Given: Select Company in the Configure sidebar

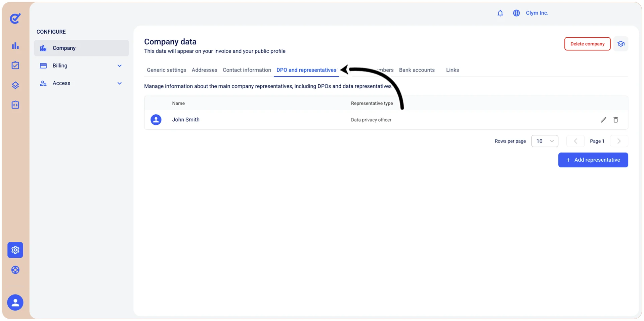Looking at the screenshot, I should [x=81, y=48].
